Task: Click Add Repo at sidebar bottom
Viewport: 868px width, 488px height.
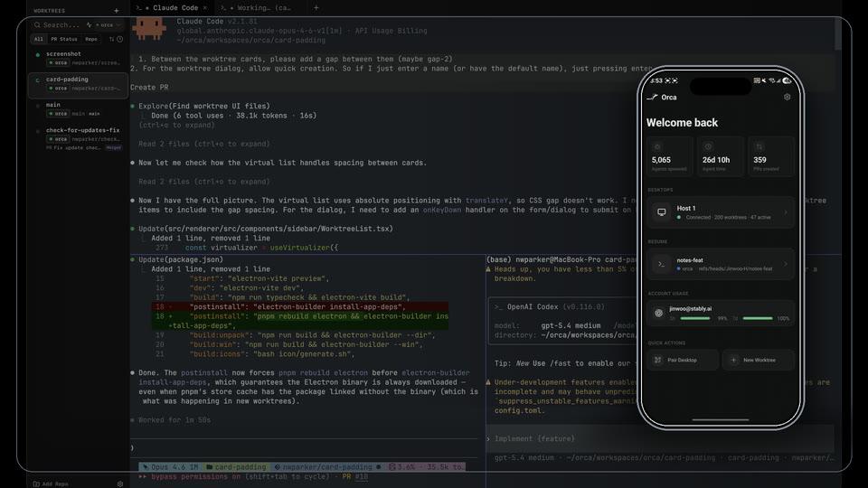Action: [51, 483]
